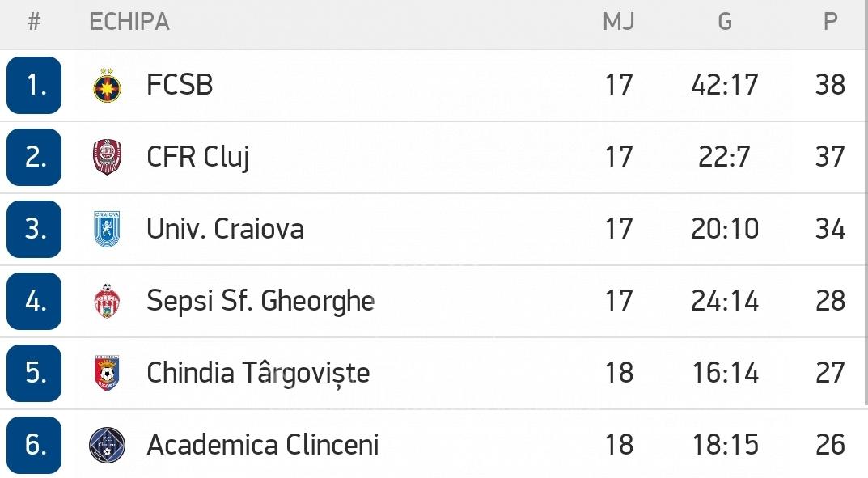Viewport: 868px width, 478px height.
Task: Open the FCSB team name link
Action: pos(180,85)
